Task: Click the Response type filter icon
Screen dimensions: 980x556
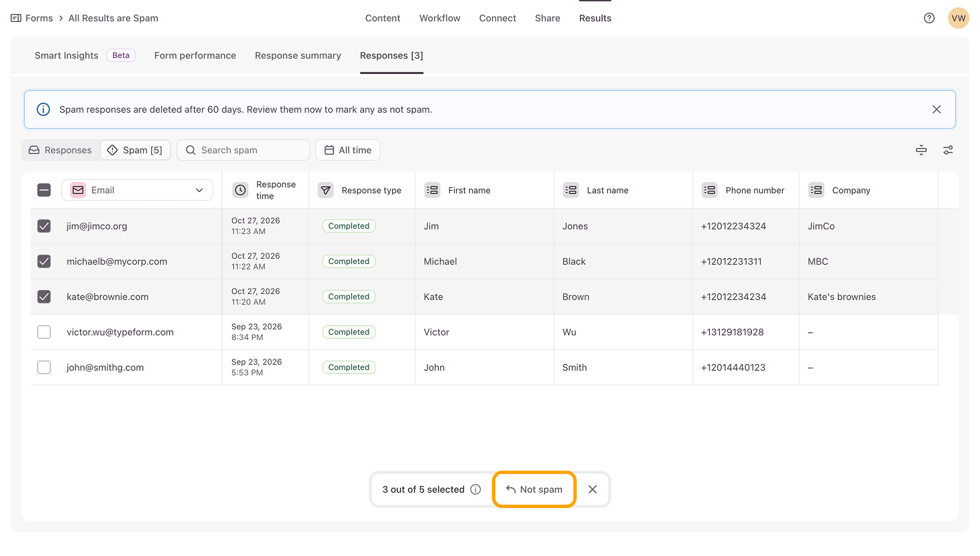Action: click(325, 190)
